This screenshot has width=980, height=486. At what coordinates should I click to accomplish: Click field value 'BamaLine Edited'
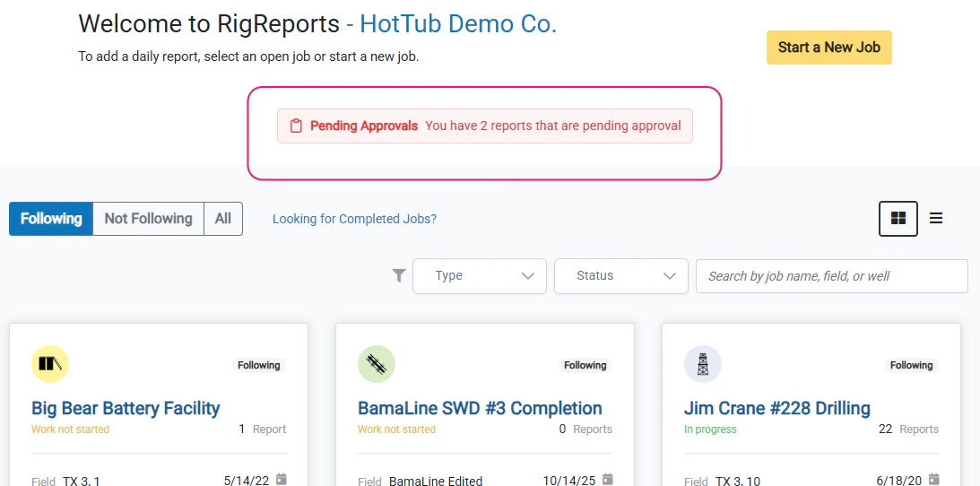click(x=436, y=481)
